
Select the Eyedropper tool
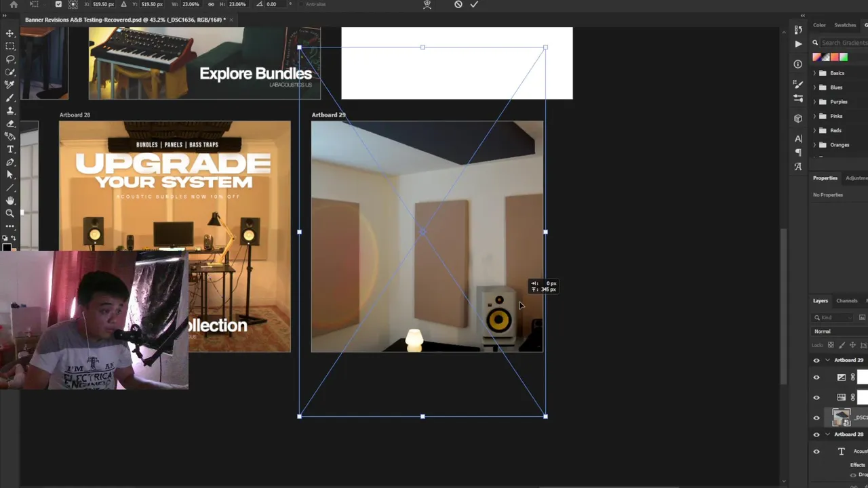coord(10,85)
